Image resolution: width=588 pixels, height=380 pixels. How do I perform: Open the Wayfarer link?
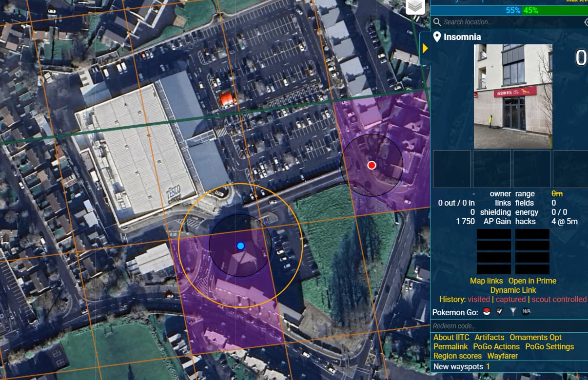click(x=503, y=356)
